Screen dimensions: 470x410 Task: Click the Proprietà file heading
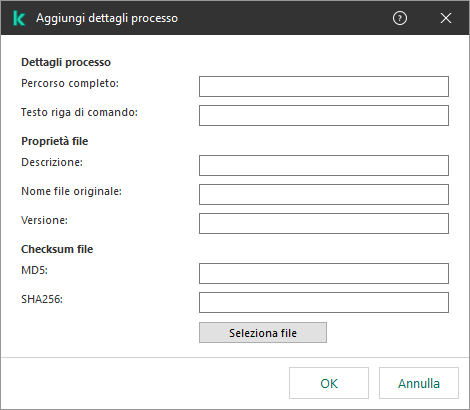click(x=55, y=141)
